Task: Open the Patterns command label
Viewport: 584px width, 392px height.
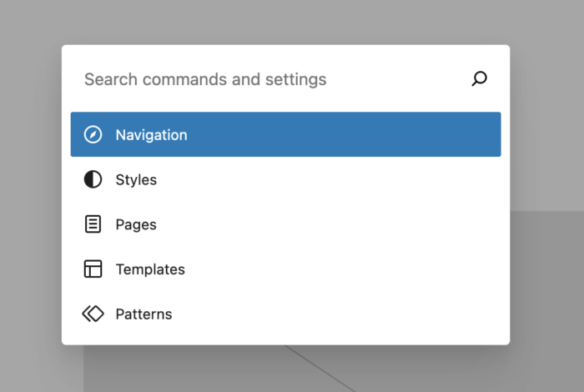Action: tap(143, 314)
